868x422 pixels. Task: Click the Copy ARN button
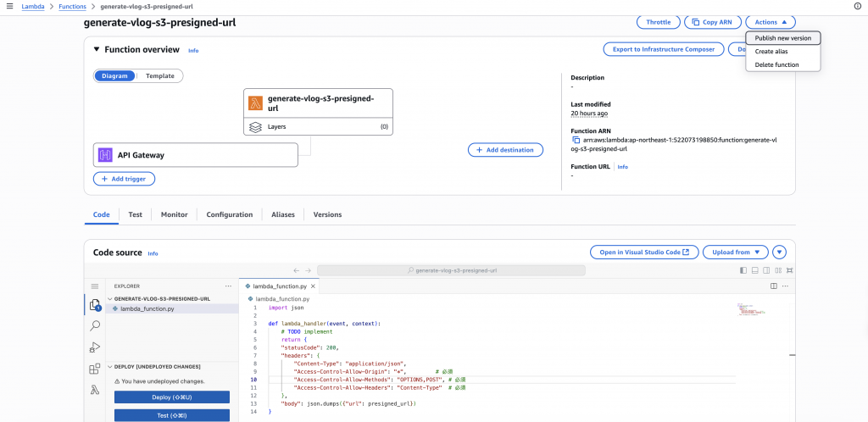tap(712, 22)
